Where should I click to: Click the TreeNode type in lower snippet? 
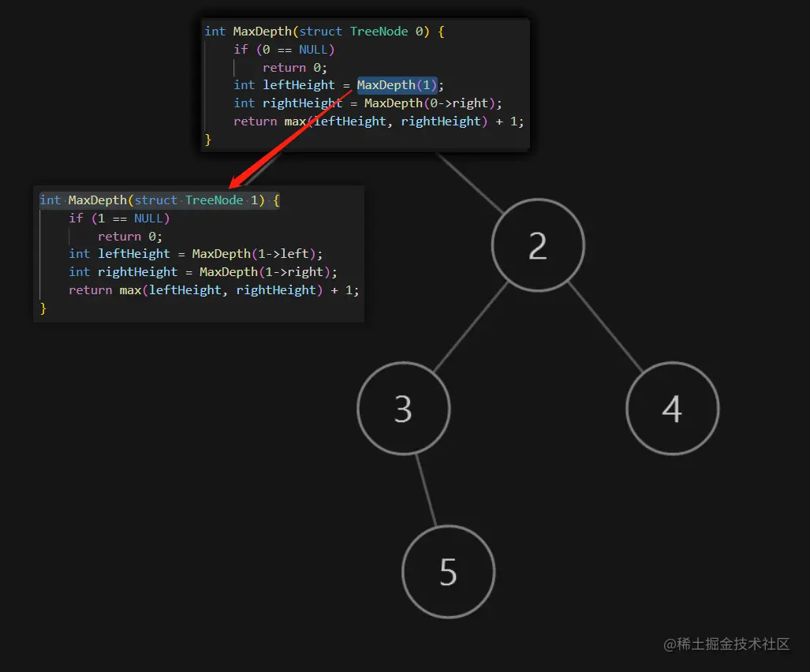[213, 200]
